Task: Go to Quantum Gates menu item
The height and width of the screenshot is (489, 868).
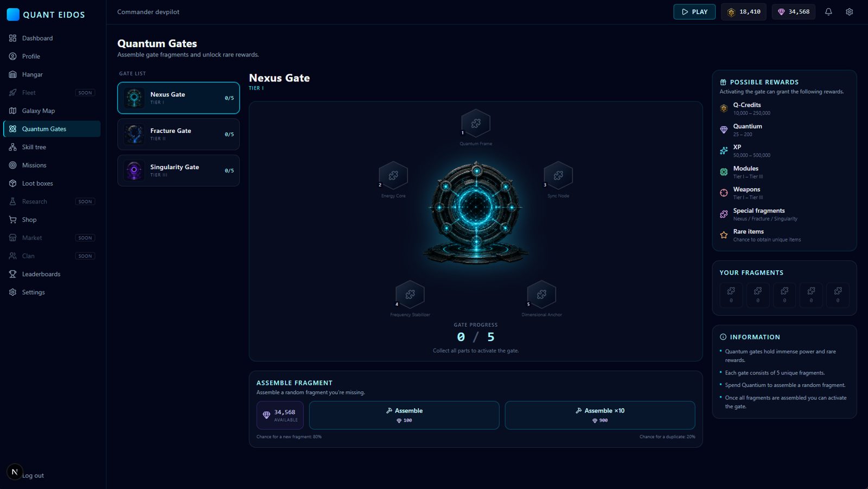Action: click(x=52, y=129)
